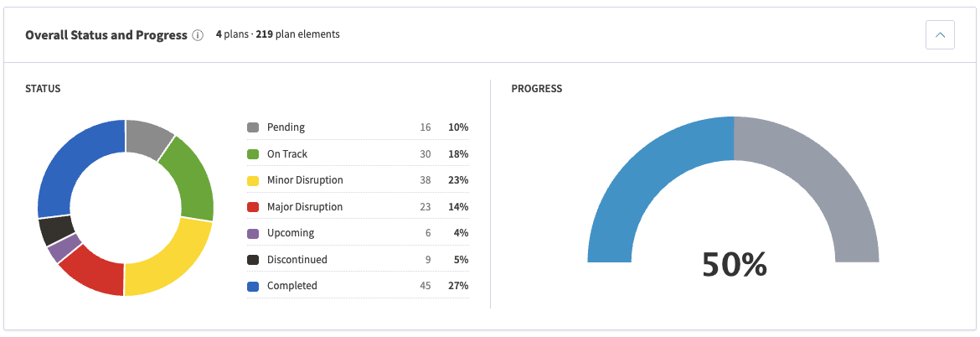Collapse the Overall Status and Progress panel
The width and height of the screenshot is (980, 337).
tap(940, 35)
